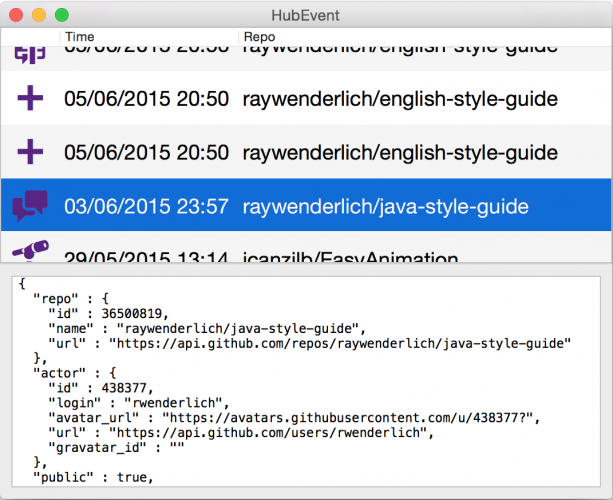The width and height of the screenshot is (613, 500).
Task: Click the telescope icon in the bottom row
Action: pos(30,252)
